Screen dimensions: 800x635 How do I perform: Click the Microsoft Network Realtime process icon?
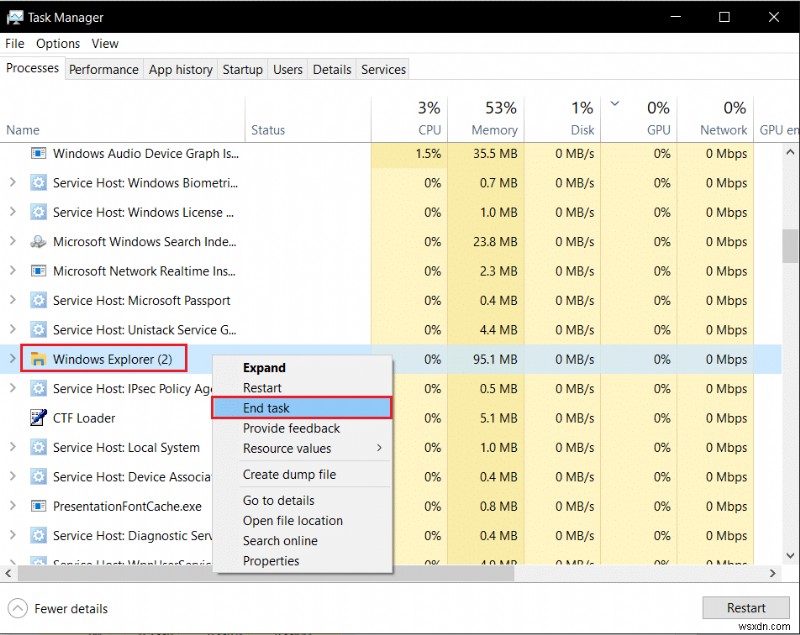[x=38, y=271]
